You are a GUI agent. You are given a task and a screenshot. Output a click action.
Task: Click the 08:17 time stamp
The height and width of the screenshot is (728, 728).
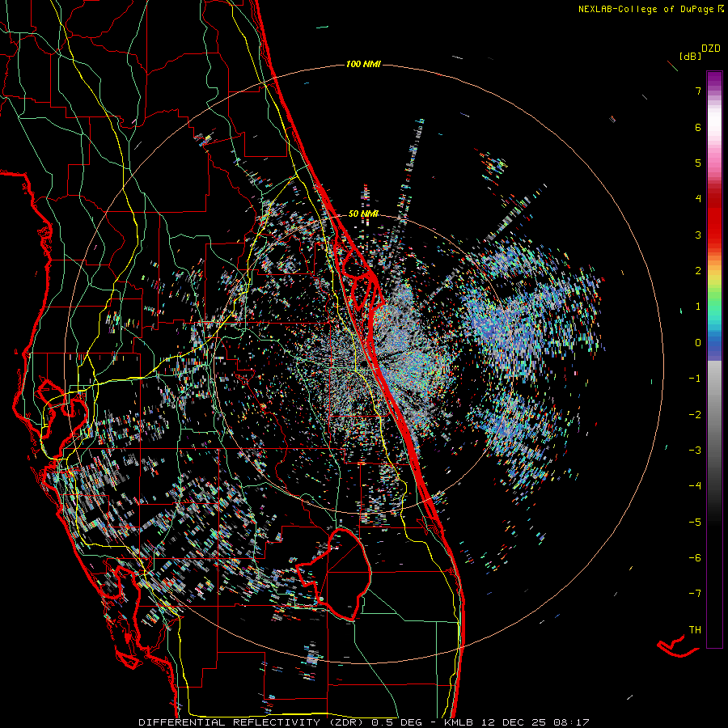tap(571, 722)
